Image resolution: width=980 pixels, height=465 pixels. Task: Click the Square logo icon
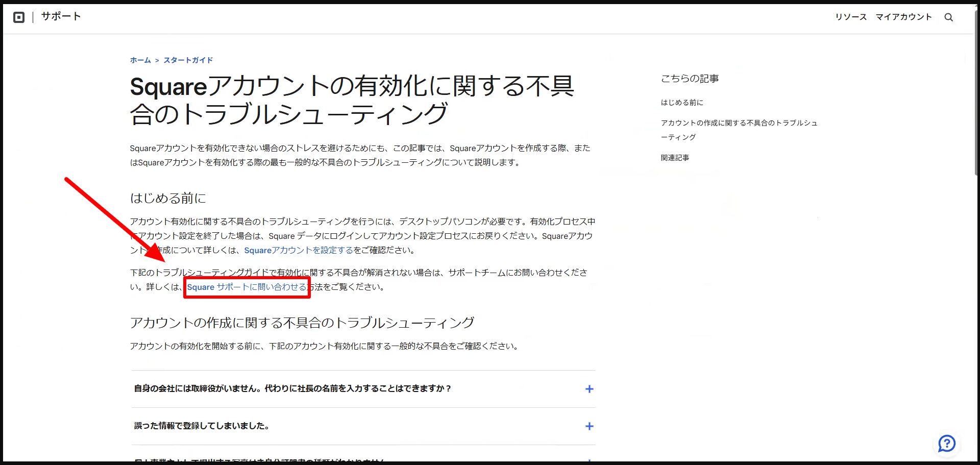coord(19,17)
